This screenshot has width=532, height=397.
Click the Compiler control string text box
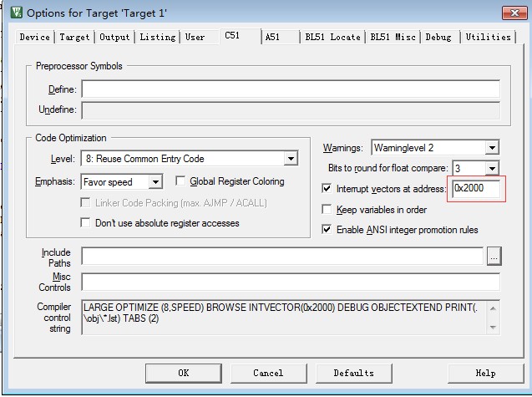click(291, 318)
